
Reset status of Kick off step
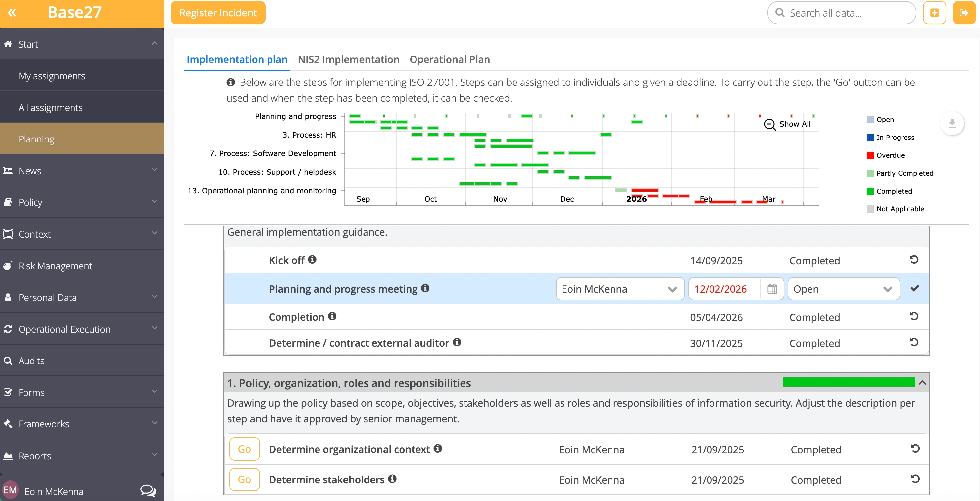tap(914, 260)
